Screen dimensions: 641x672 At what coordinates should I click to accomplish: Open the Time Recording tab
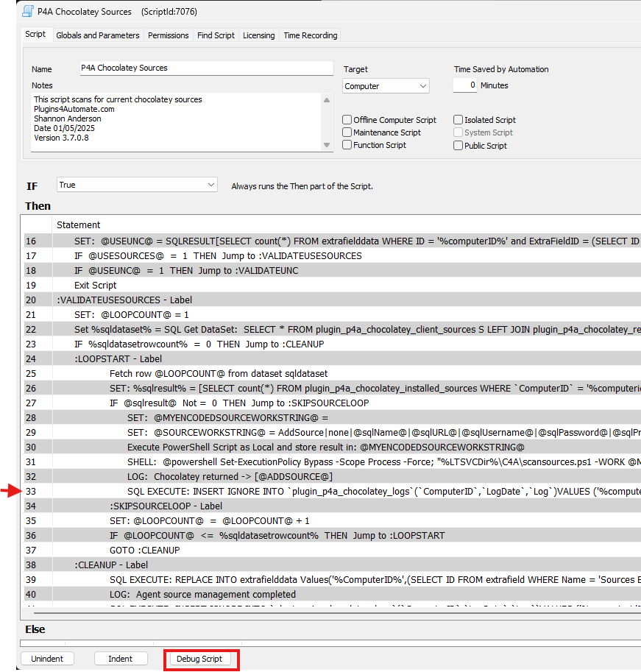coord(309,35)
